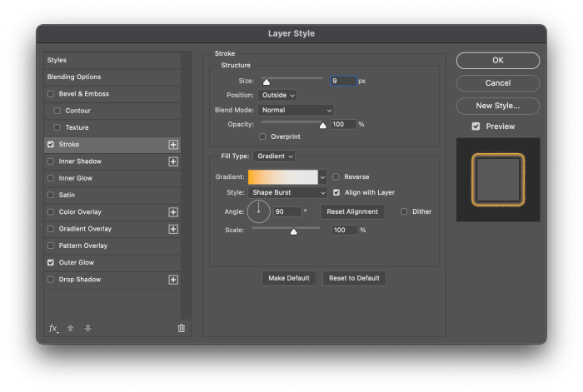Move effect down with the down arrow
The height and width of the screenshot is (392, 583).
[87, 329]
